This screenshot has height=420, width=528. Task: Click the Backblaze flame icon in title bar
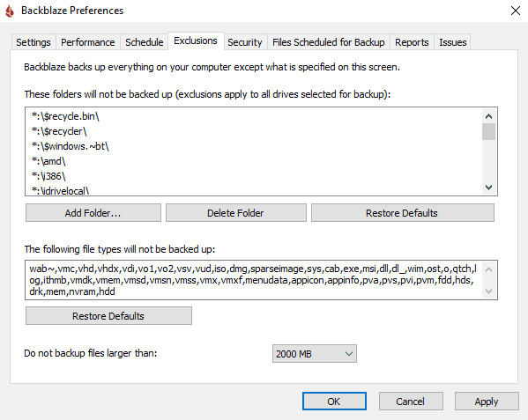click(x=10, y=11)
